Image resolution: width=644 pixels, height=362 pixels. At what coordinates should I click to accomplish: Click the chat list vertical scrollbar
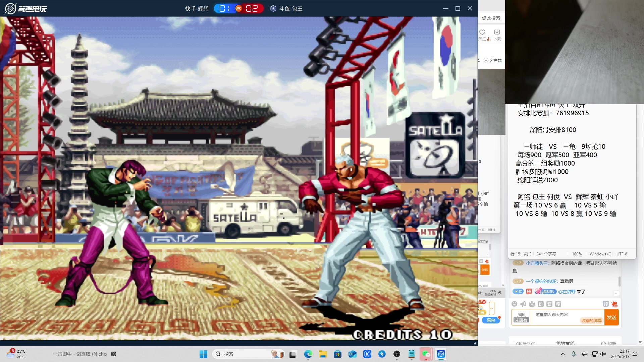(x=619, y=281)
